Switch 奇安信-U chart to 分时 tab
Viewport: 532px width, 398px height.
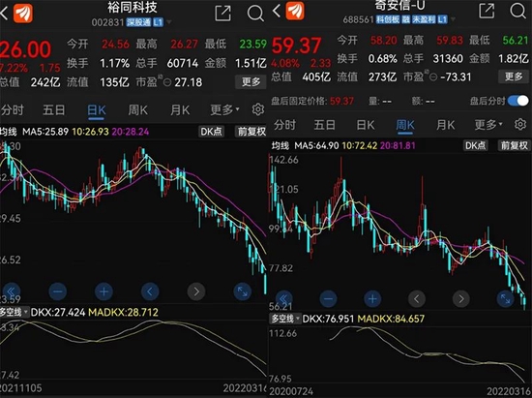pyautogui.click(x=284, y=125)
